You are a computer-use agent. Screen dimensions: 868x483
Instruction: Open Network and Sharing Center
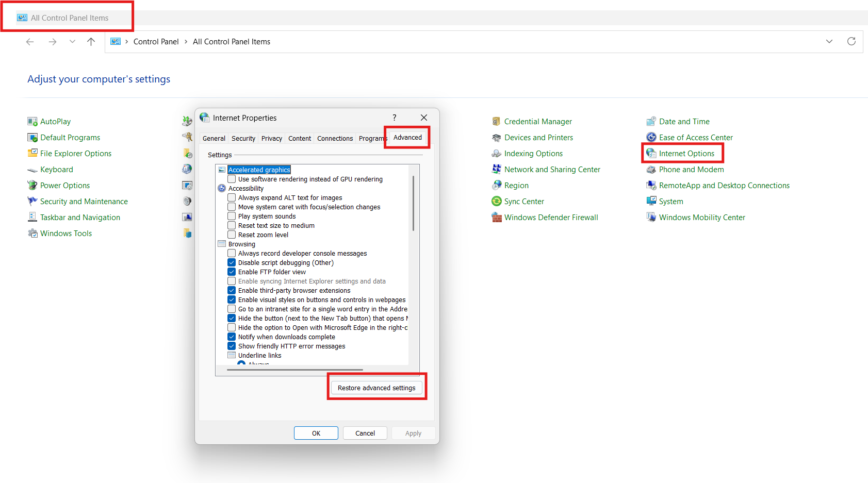(x=552, y=169)
